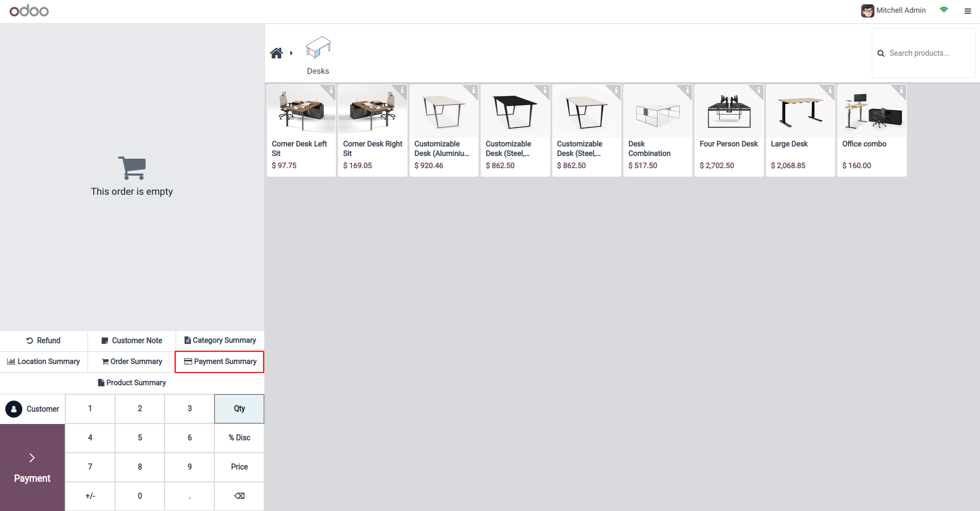
Task: Select the Desks category icon
Action: 318,47
